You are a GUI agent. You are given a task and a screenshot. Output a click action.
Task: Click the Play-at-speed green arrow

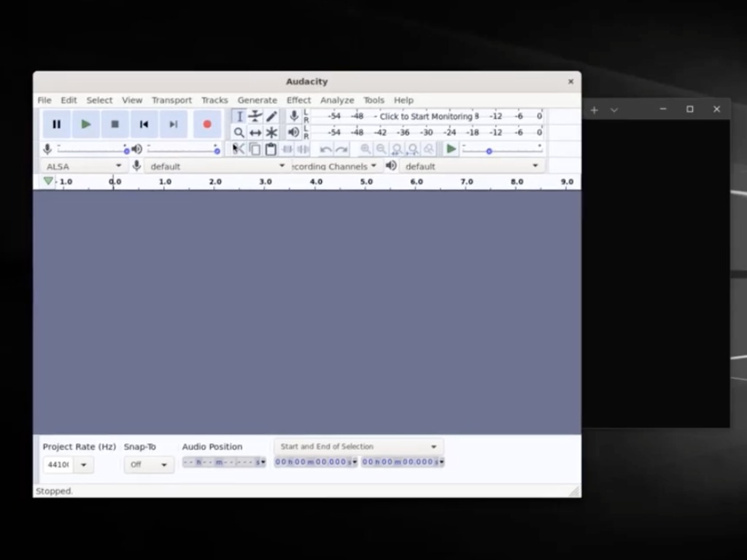[451, 149]
